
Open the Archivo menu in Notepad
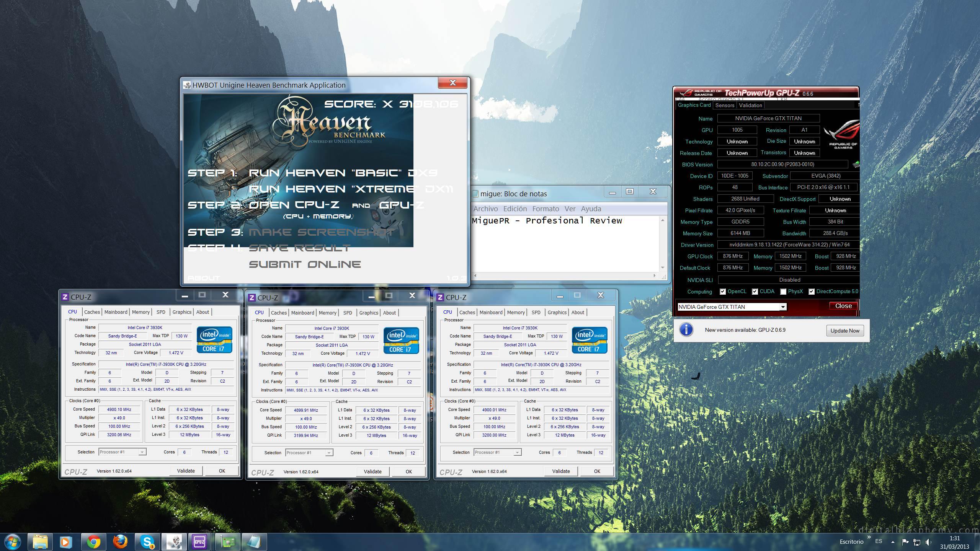pos(485,209)
